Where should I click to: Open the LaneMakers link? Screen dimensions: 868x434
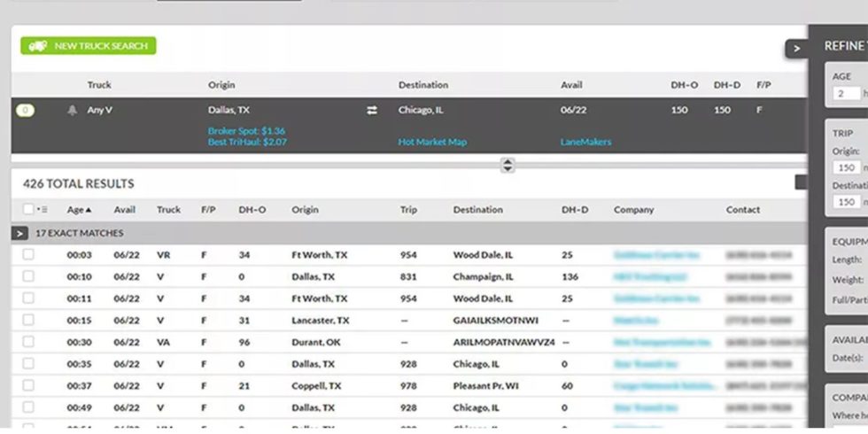pos(585,143)
